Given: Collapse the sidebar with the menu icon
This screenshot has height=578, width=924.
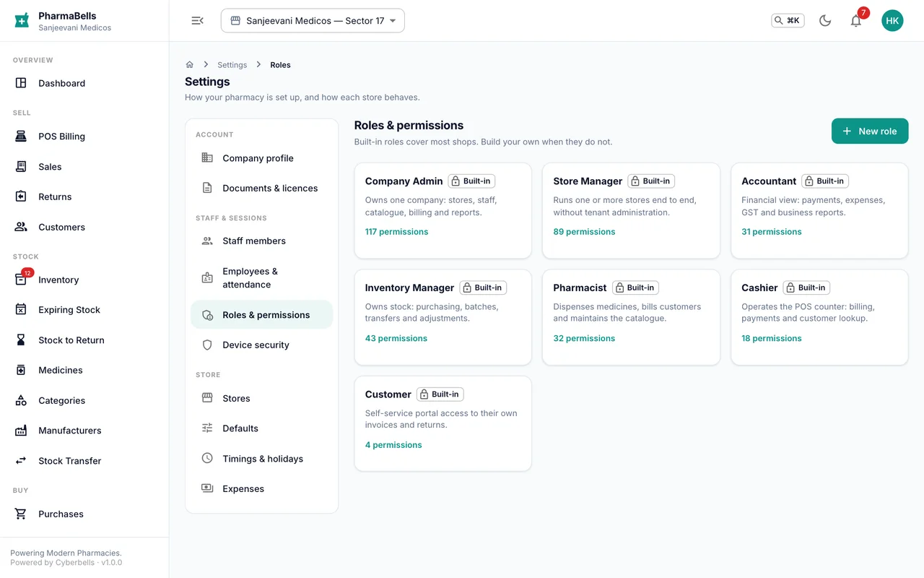Looking at the screenshot, I should (197, 21).
